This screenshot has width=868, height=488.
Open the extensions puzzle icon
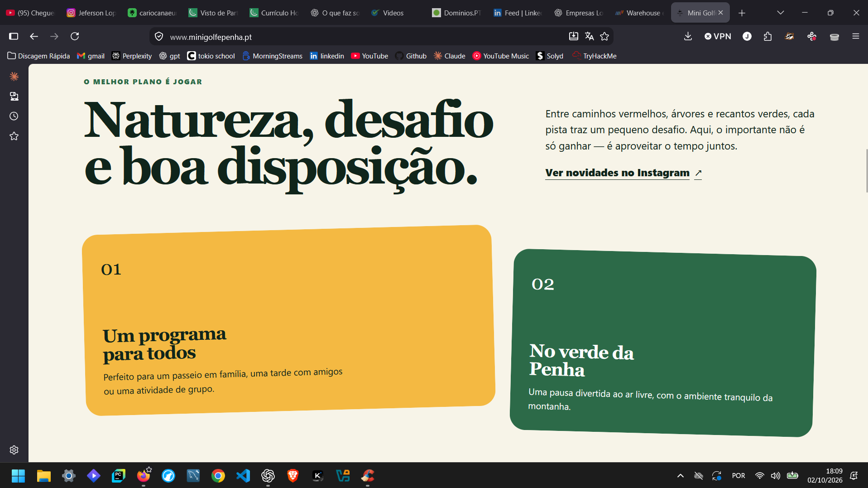767,36
